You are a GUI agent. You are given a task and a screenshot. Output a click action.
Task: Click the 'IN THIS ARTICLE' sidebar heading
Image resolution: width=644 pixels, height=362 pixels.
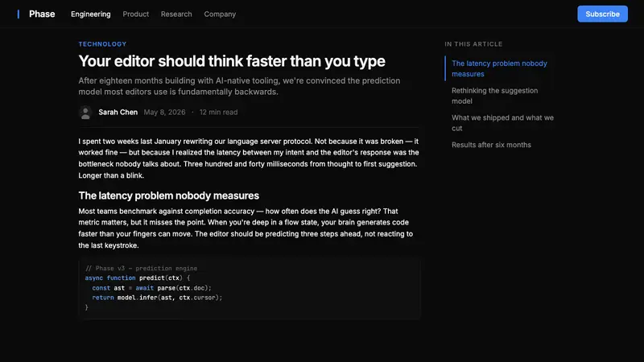pos(473,44)
